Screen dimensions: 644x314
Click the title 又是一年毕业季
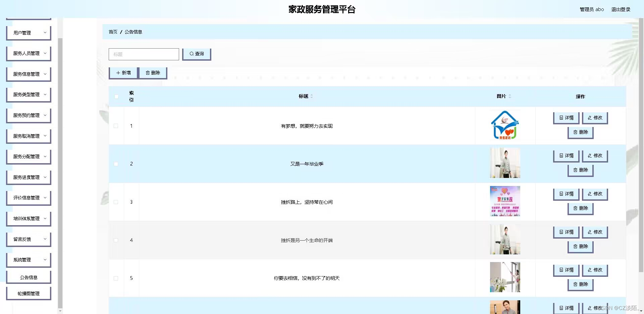click(x=307, y=164)
